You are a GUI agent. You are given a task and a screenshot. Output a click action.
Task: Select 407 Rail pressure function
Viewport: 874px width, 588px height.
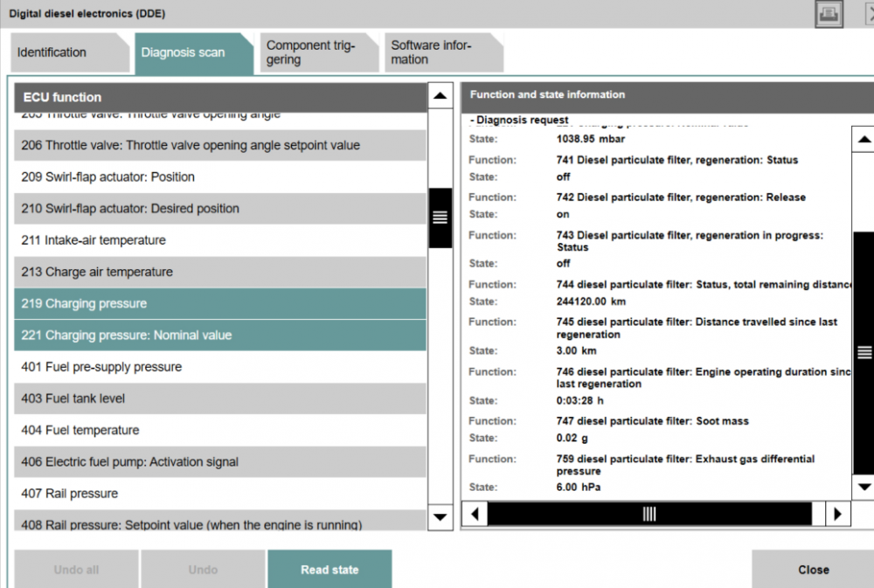coord(220,494)
